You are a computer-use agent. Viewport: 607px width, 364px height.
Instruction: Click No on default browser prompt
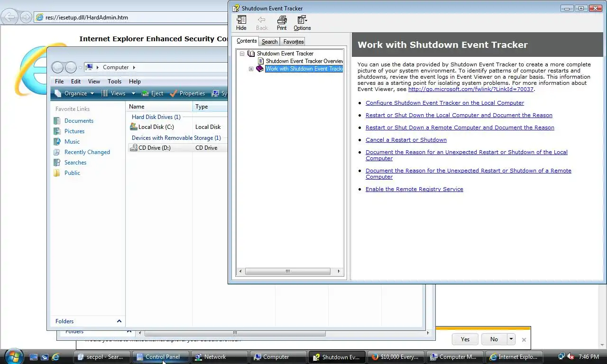494,339
